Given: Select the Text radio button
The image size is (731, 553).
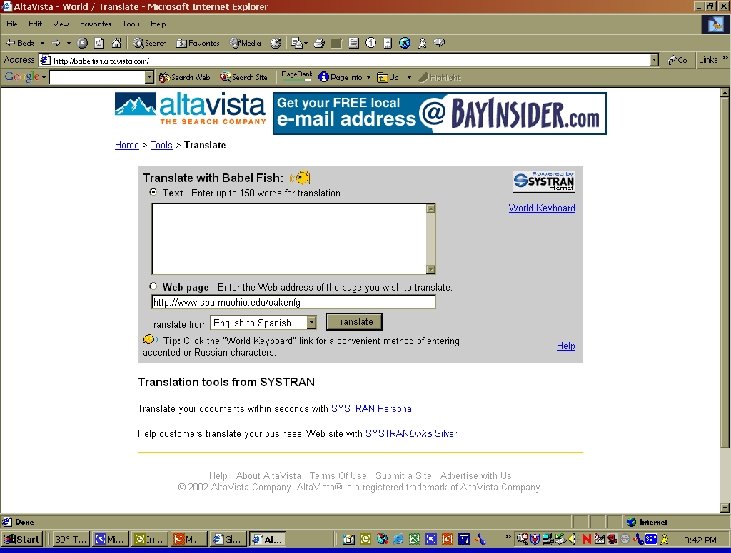Looking at the screenshot, I should coord(153,192).
